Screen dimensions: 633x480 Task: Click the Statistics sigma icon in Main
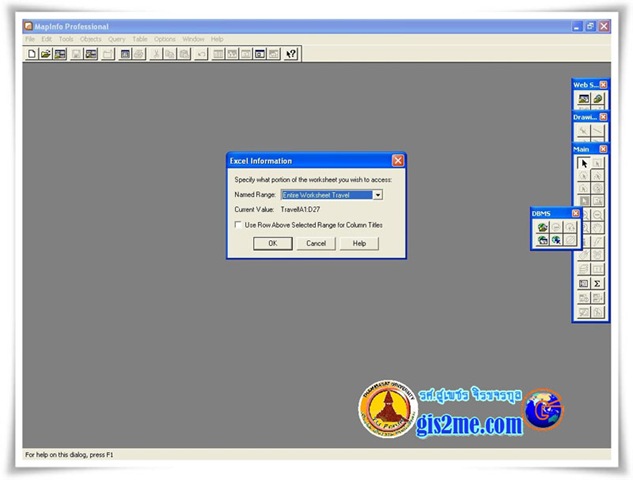(x=597, y=283)
